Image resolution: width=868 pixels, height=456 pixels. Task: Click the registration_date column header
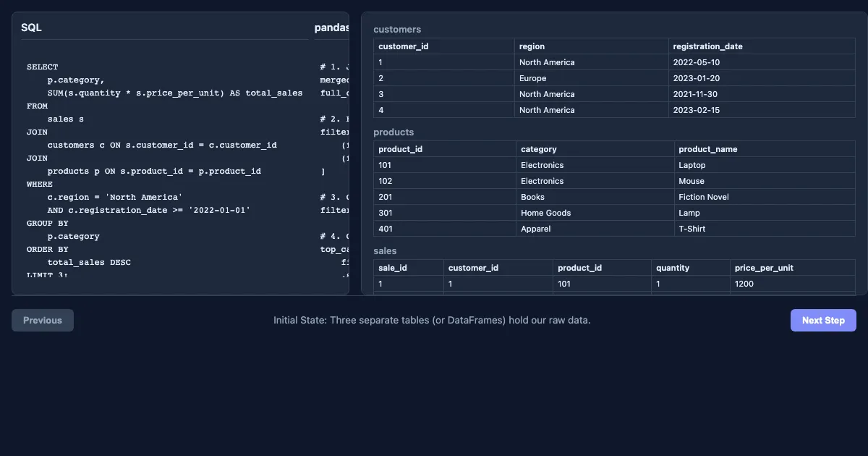(x=762, y=46)
